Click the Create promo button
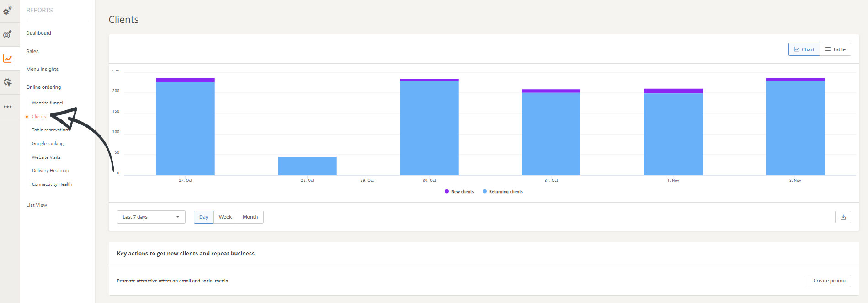The height and width of the screenshot is (303, 868). coord(829,281)
